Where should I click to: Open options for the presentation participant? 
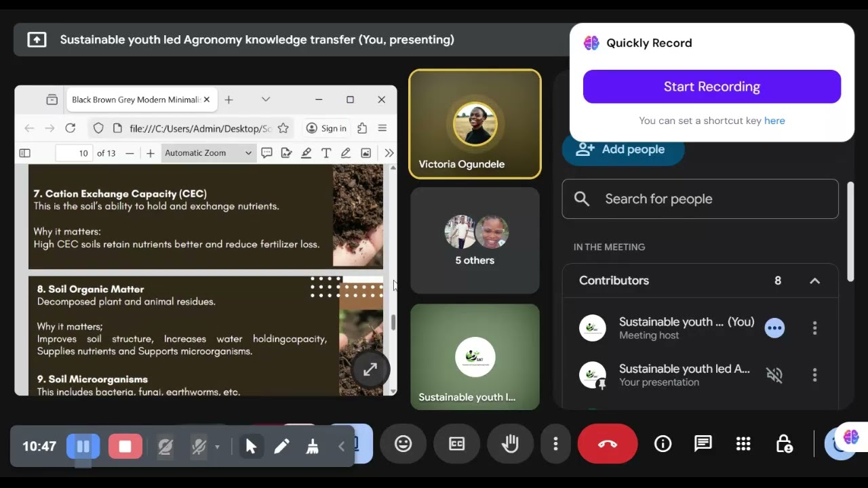click(814, 375)
